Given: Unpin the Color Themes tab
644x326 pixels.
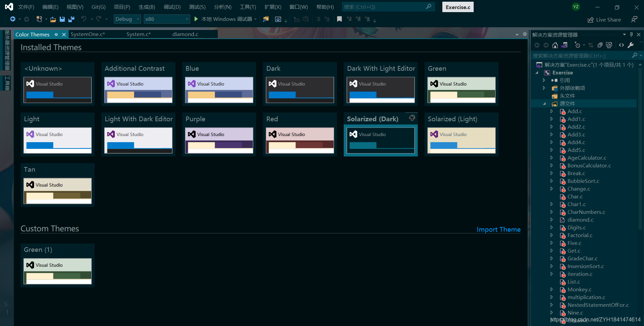Looking at the screenshot, I should (56, 34).
